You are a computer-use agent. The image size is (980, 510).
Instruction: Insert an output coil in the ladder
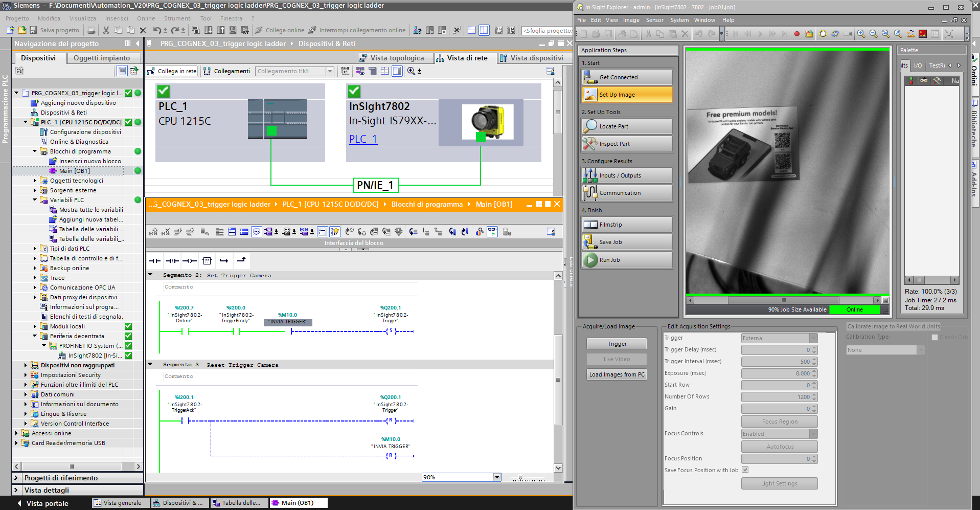[190, 261]
